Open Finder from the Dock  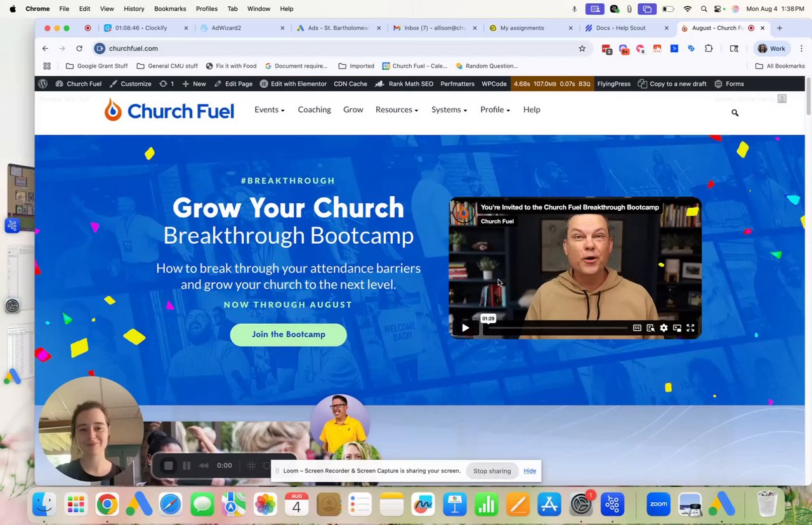44,505
